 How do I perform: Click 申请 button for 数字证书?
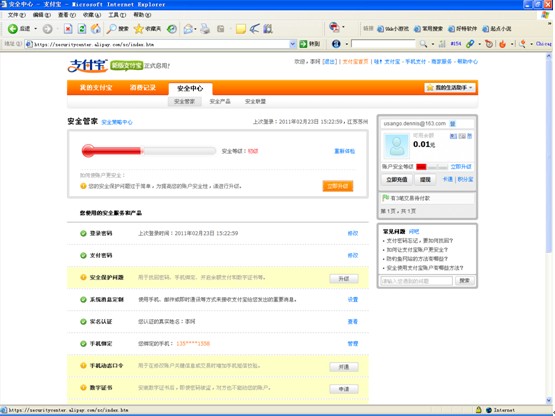coord(344,389)
